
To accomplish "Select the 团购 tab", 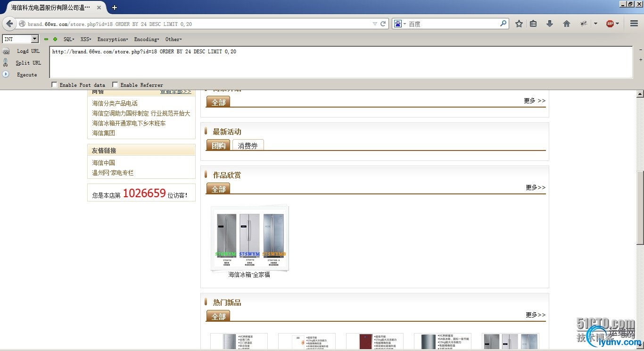I will coord(218,145).
